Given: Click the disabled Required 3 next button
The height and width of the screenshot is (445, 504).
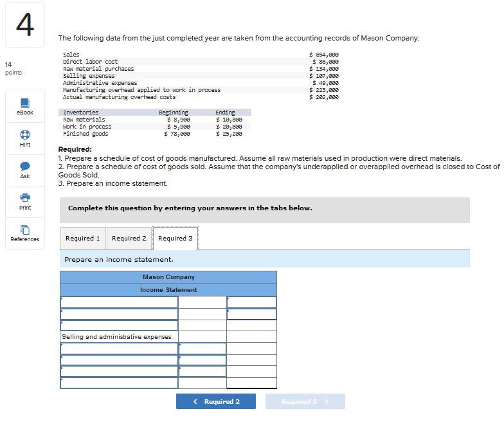Looking at the screenshot, I should [305, 401].
